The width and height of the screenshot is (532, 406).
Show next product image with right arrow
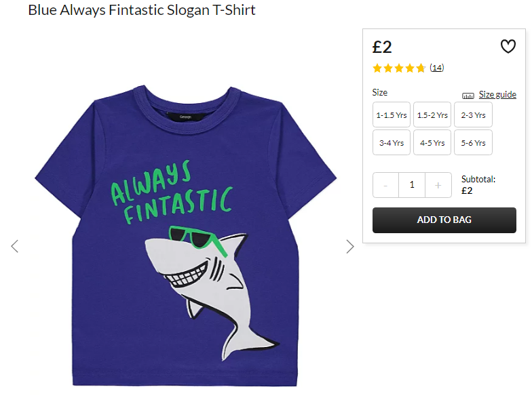coord(350,247)
